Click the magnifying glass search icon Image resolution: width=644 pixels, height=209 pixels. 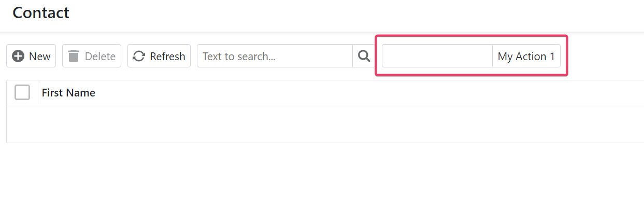[364, 56]
